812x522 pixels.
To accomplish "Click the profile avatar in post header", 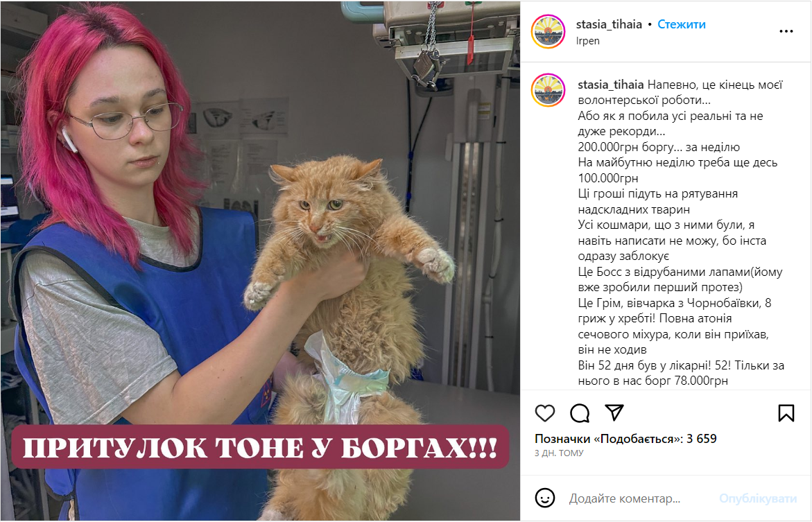I will [x=548, y=32].
